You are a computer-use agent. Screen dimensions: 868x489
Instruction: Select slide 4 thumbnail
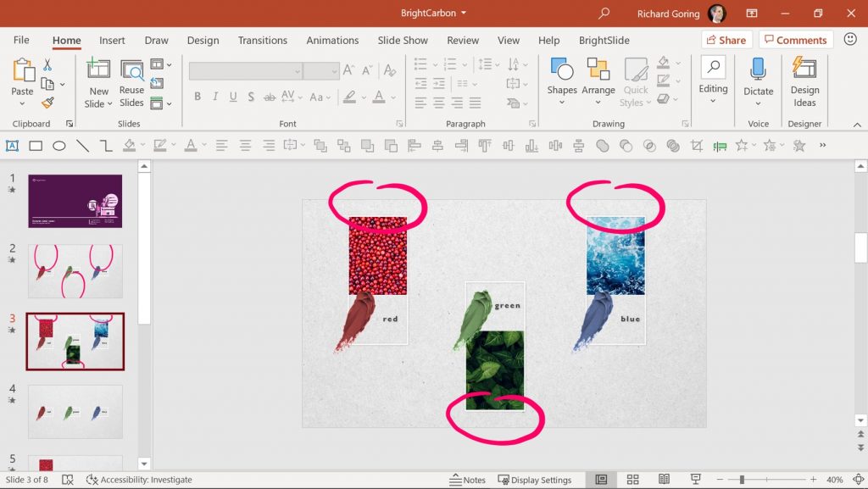tap(75, 410)
